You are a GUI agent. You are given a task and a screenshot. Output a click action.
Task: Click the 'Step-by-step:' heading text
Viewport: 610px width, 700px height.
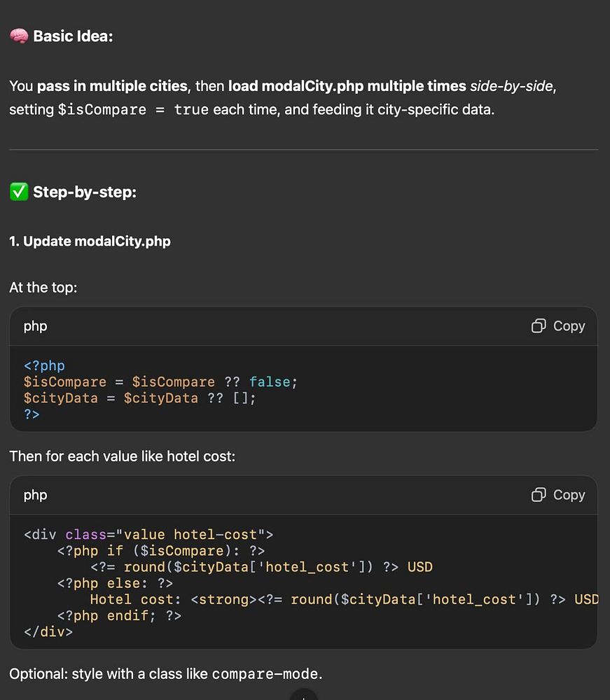click(x=85, y=192)
